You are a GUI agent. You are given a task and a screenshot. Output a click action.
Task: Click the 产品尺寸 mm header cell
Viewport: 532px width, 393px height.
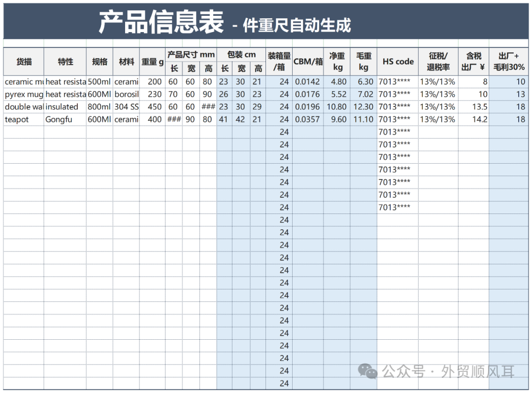(191, 54)
